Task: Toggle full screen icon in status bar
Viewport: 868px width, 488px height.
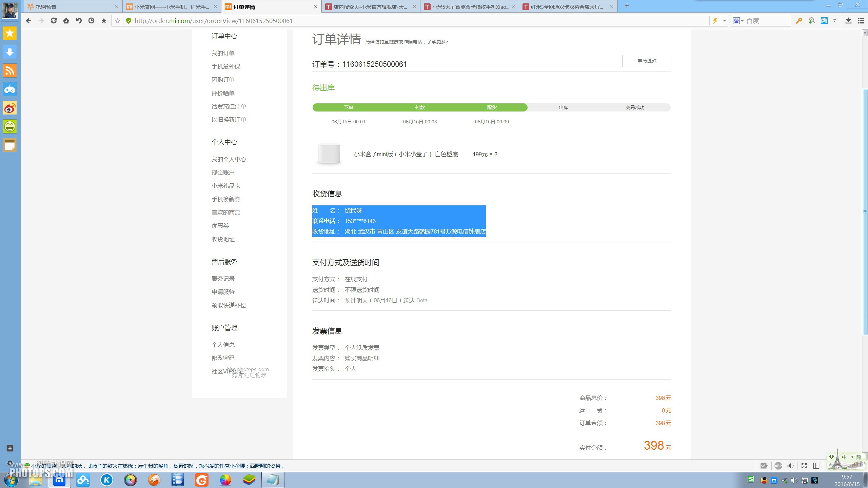Action: (x=804, y=466)
